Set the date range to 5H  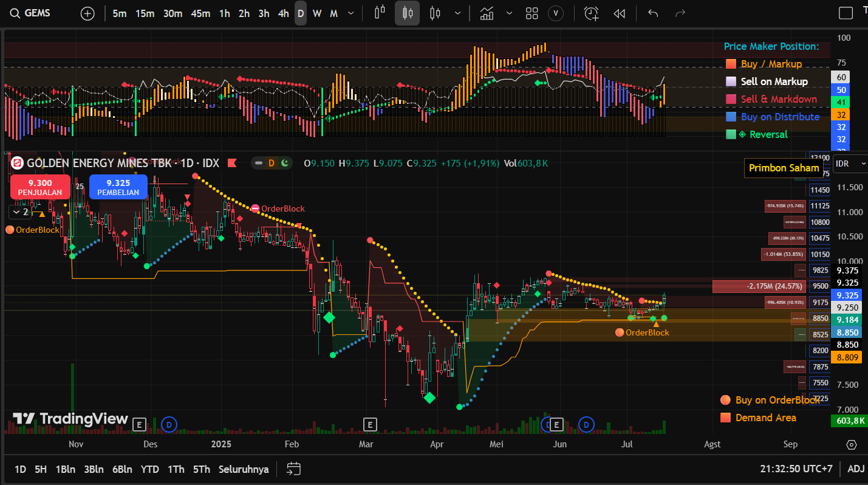point(41,469)
